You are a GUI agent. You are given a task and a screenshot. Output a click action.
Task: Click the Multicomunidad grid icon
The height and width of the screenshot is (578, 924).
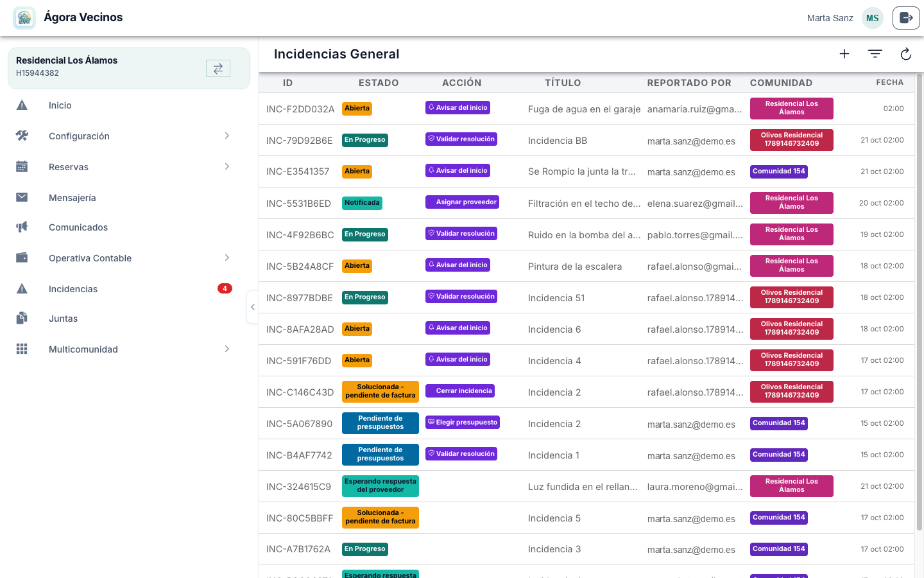coord(22,349)
